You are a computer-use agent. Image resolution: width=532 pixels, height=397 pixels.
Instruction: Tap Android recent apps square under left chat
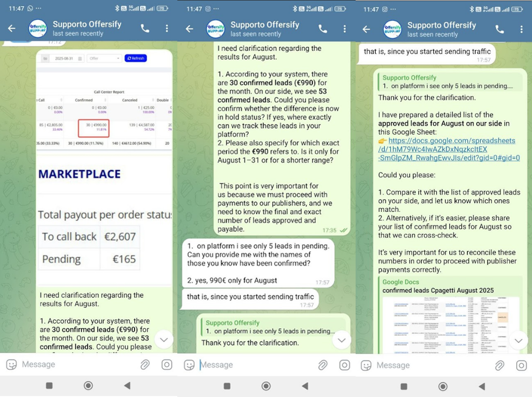(49, 386)
